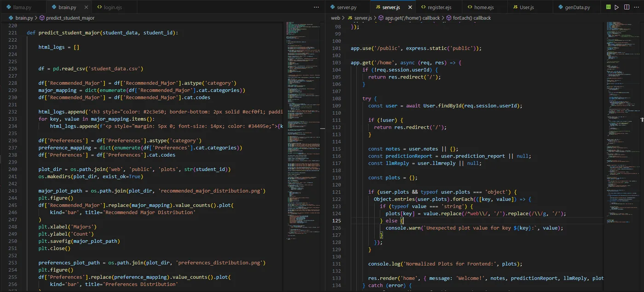Image resolution: width=644 pixels, height=292 pixels.
Task: Click 'plt.ylabel('Count')' line
Action: coord(66,234)
